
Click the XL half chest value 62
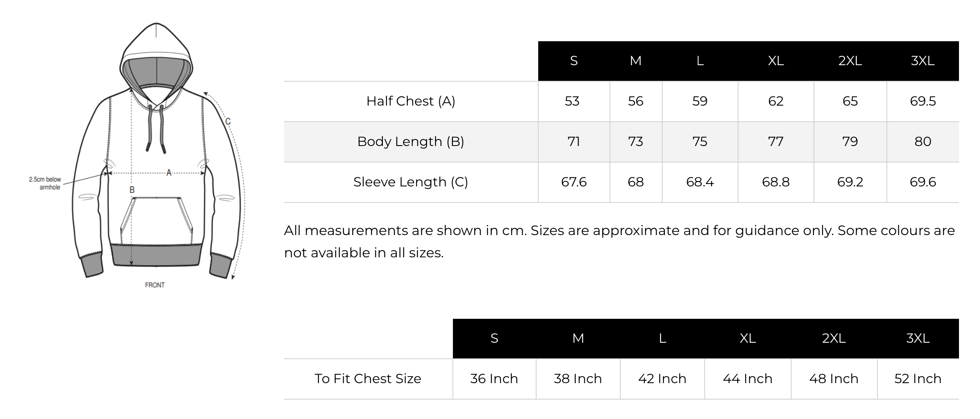(776, 101)
